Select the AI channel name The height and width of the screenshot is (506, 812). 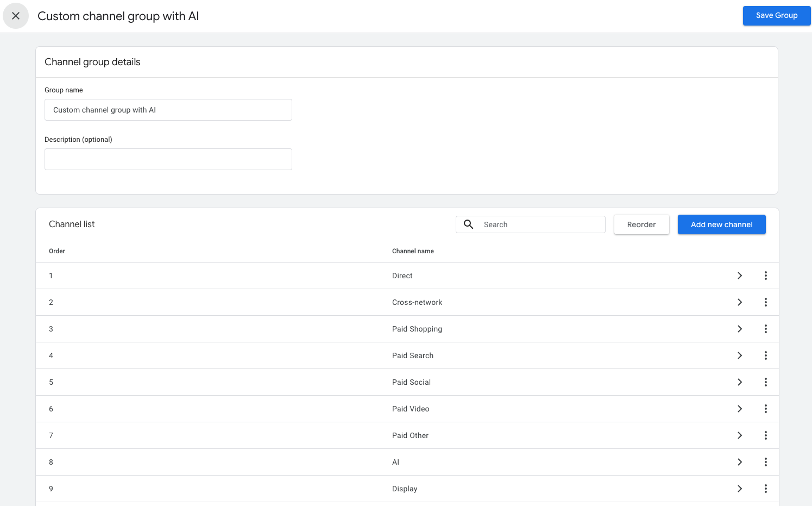pyautogui.click(x=395, y=462)
